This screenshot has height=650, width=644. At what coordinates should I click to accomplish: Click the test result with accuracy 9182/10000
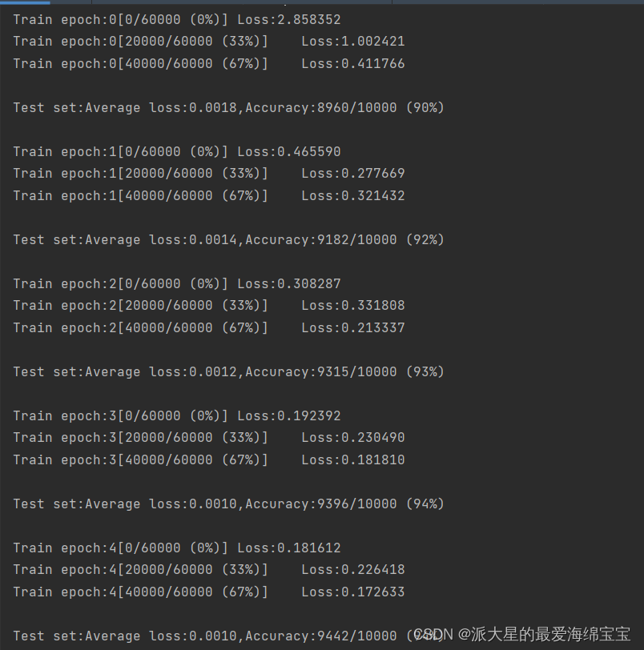[228, 239]
